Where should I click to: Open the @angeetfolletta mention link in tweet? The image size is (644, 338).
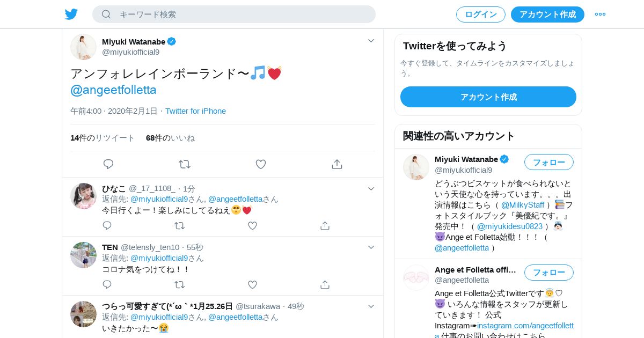coord(113,90)
